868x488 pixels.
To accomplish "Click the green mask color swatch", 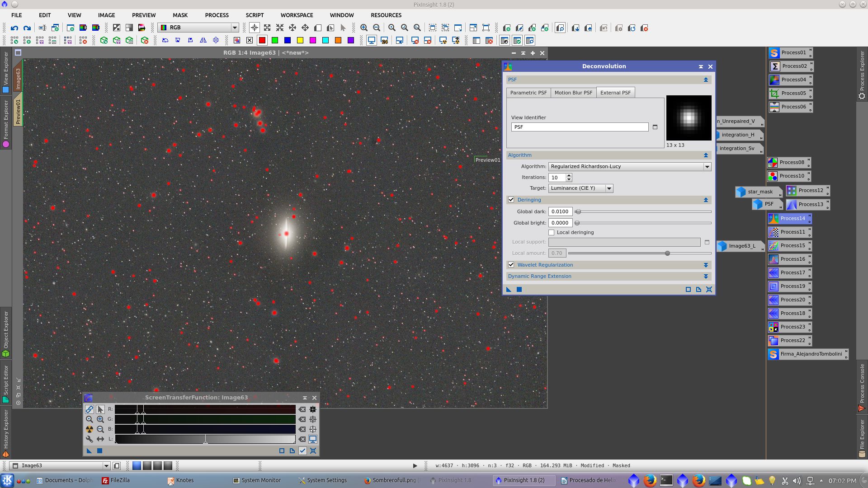I will point(275,40).
